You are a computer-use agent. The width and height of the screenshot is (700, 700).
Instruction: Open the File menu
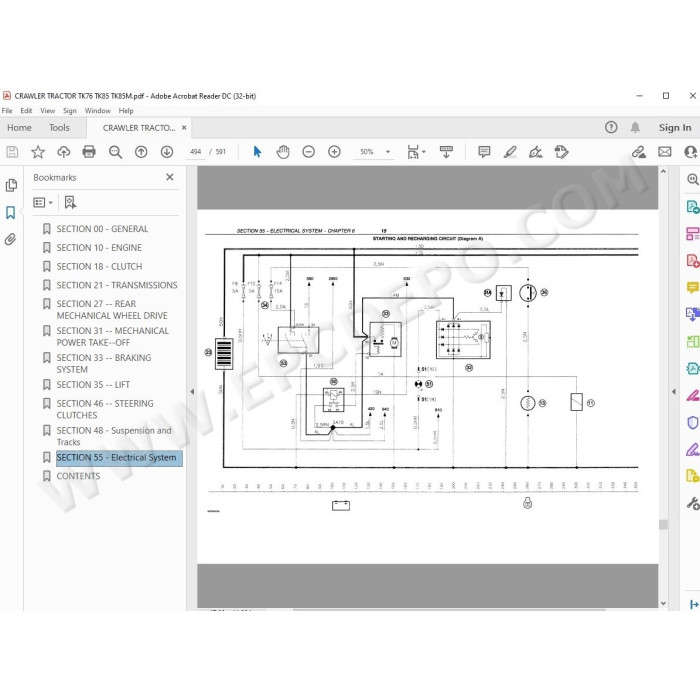point(7,111)
